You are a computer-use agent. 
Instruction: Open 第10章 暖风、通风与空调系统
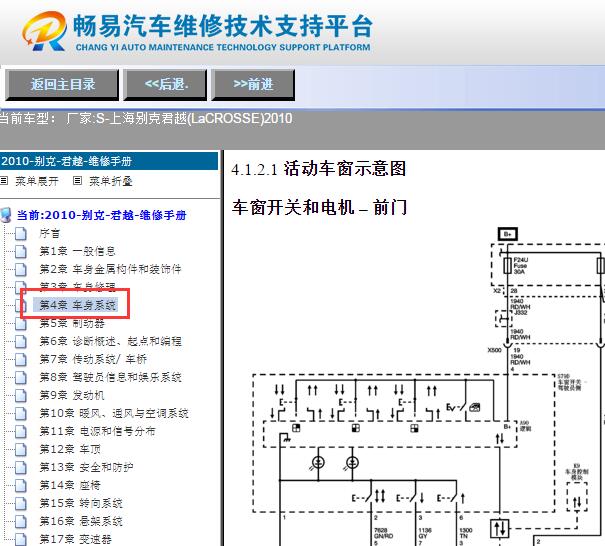coord(114,413)
